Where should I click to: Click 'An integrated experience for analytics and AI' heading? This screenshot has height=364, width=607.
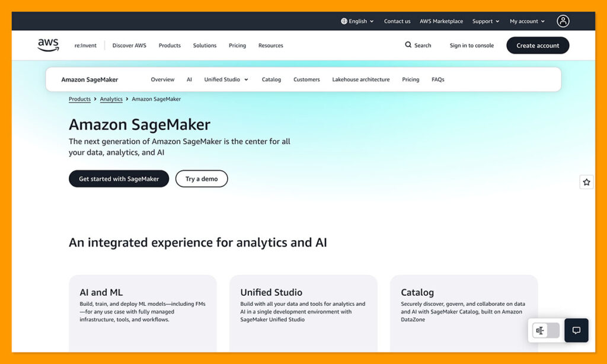(x=198, y=242)
